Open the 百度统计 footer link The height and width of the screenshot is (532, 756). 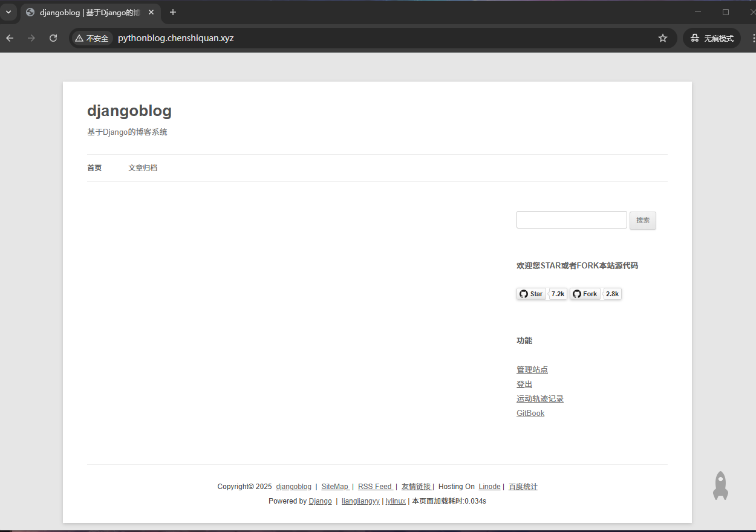pyautogui.click(x=523, y=487)
